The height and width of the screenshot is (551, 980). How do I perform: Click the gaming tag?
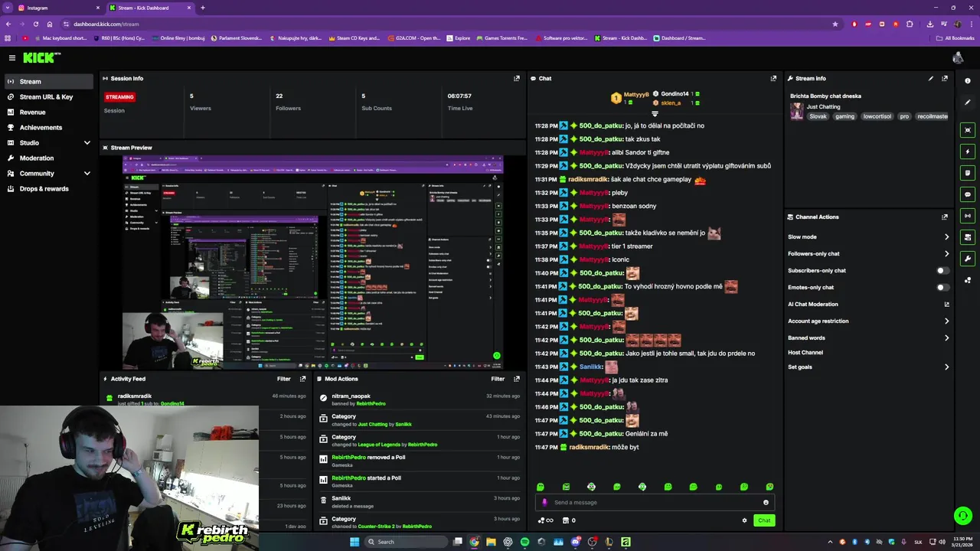point(844,116)
